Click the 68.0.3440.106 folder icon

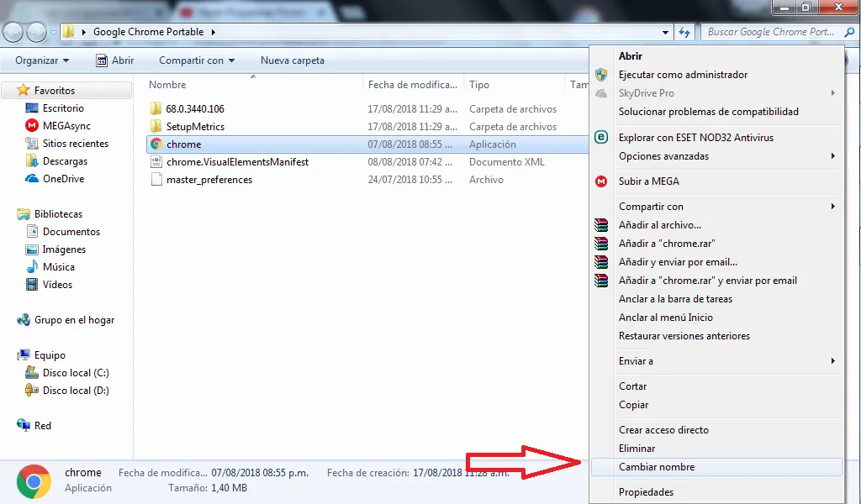click(156, 108)
